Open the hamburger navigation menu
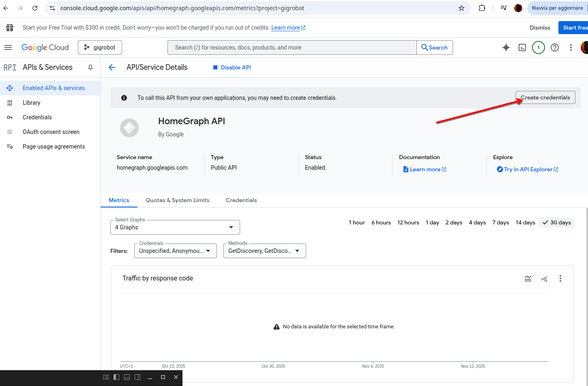Viewport: 588px width, 386px height. (x=8, y=47)
